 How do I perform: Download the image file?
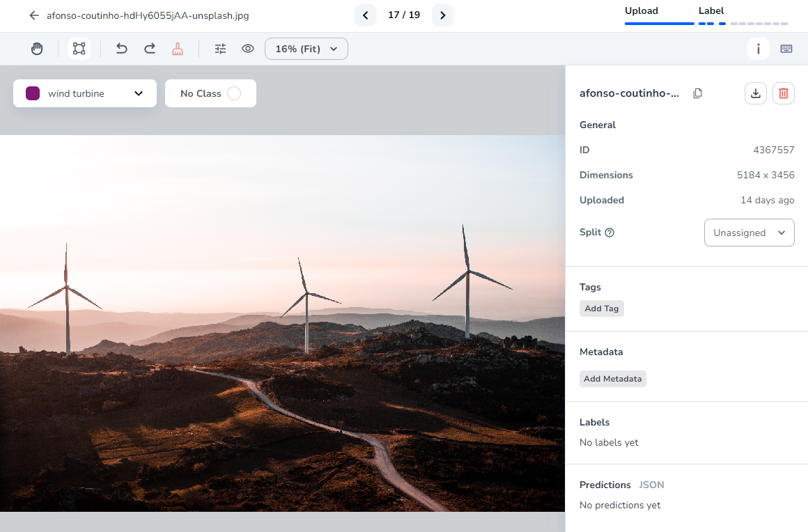click(x=756, y=93)
